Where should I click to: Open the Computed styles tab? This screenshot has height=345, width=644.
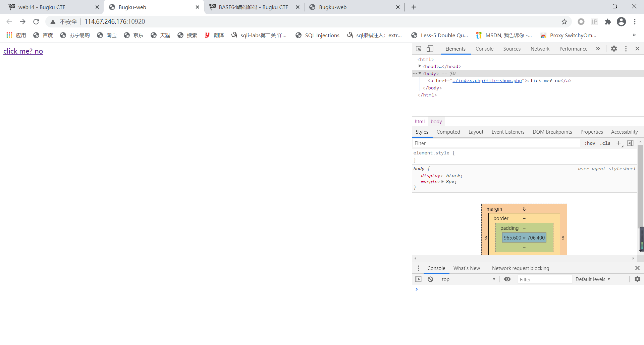coord(448,132)
